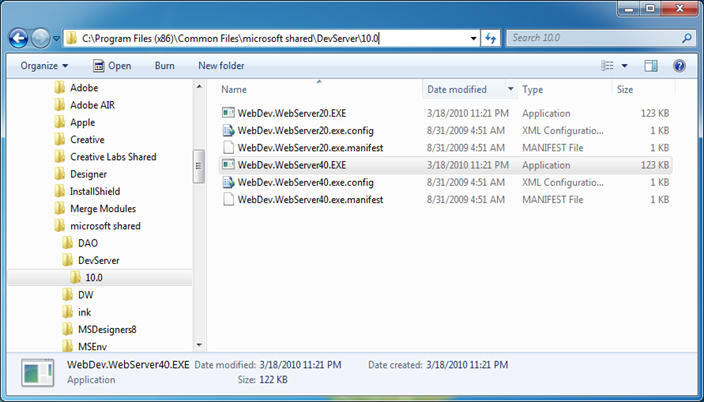Sort by the Size column header
Viewport: 704px width, 402px height.
click(x=625, y=89)
